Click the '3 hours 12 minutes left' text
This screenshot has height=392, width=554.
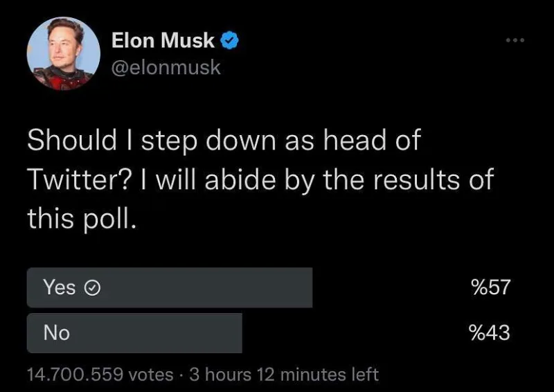coord(284,375)
